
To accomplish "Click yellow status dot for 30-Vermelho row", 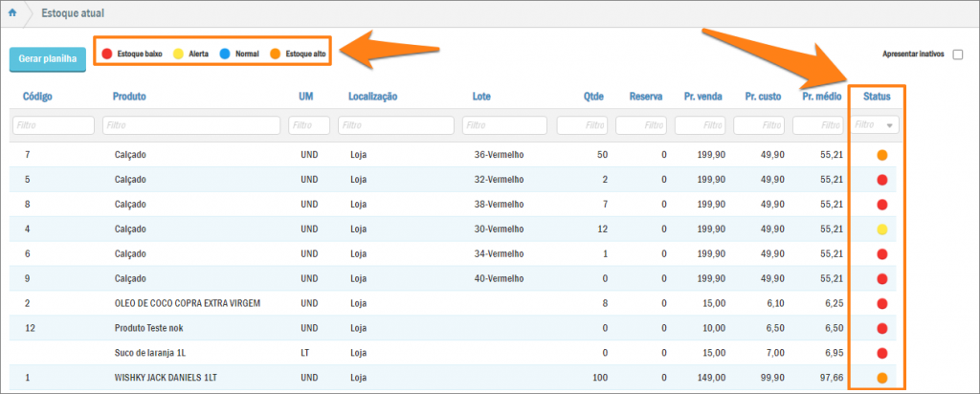I will 881,230.
